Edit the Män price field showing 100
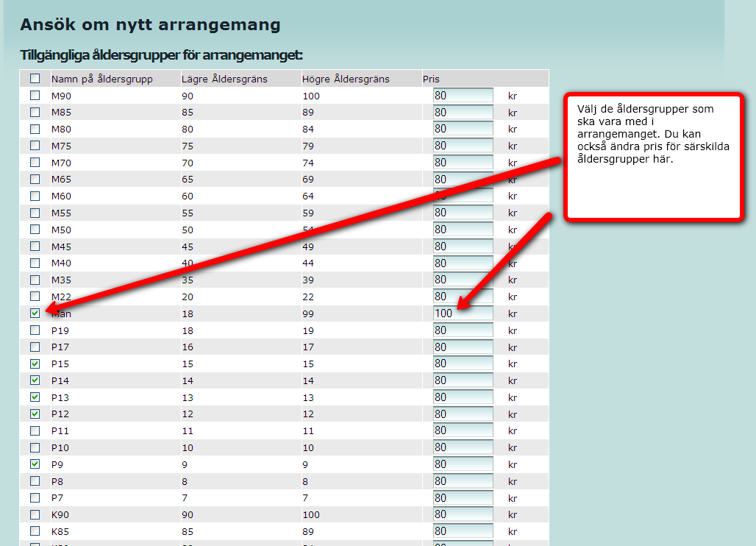The height and width of the screenshot is (546, 756). (x=463, y=313)
